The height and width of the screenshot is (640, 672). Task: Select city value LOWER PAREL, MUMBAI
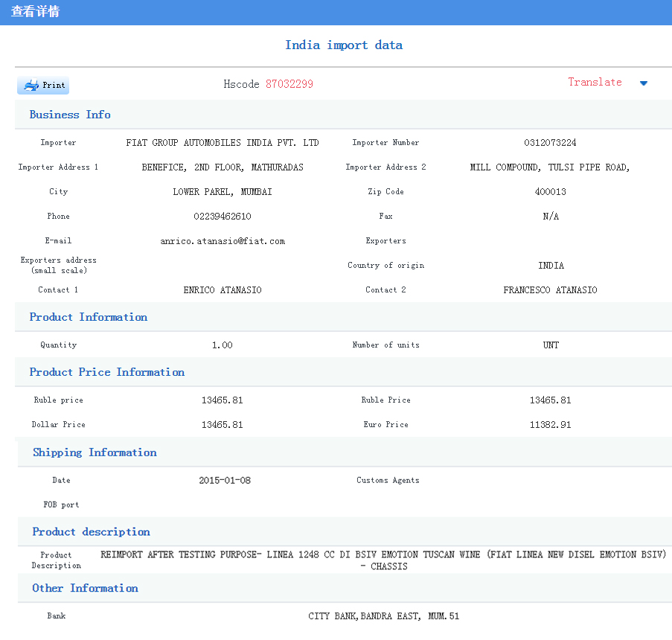[223, 191]
